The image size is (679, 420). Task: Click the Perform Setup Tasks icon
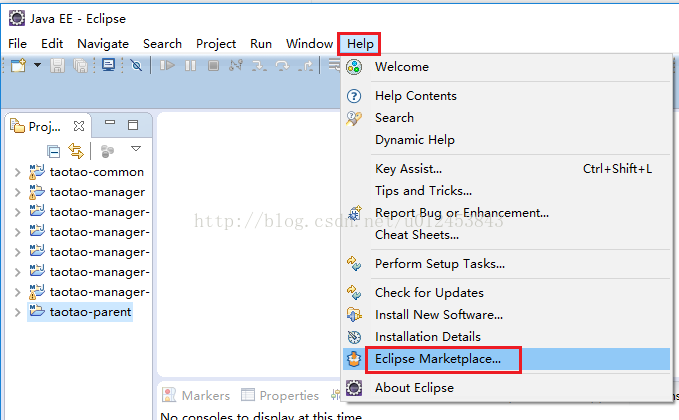[x=354, y=264]
